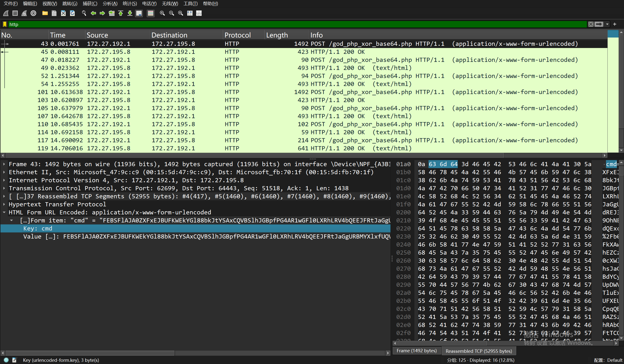Expand the Hypertext Transfer Protocol tree row
This screenshot has width=624, height=364.
[x=4, y=204]
